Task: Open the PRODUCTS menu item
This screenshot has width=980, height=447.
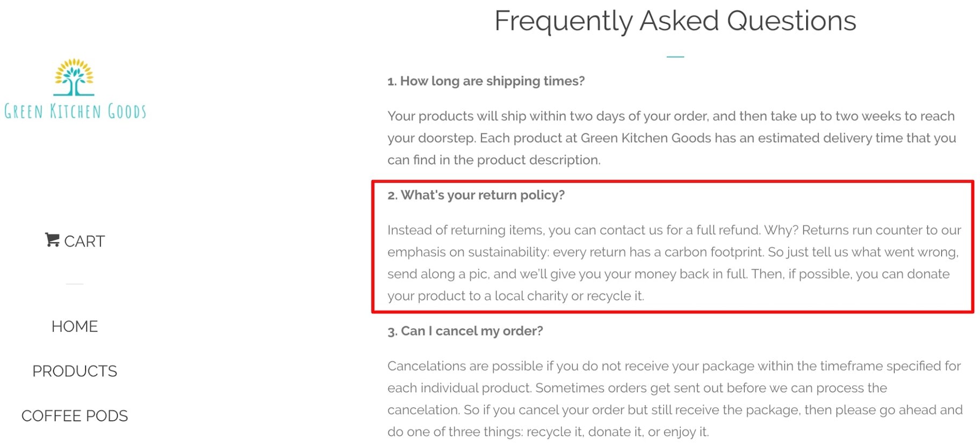Action: click(x=75, y=371)
